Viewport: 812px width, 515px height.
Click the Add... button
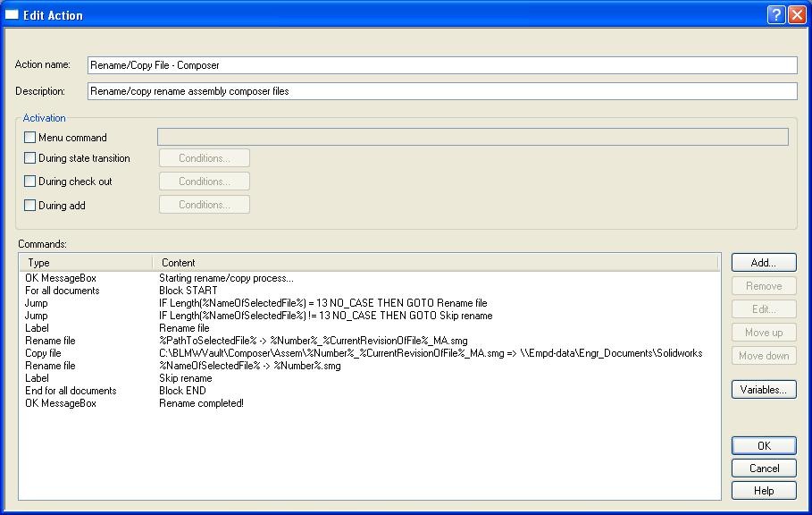tap(764, 263)
